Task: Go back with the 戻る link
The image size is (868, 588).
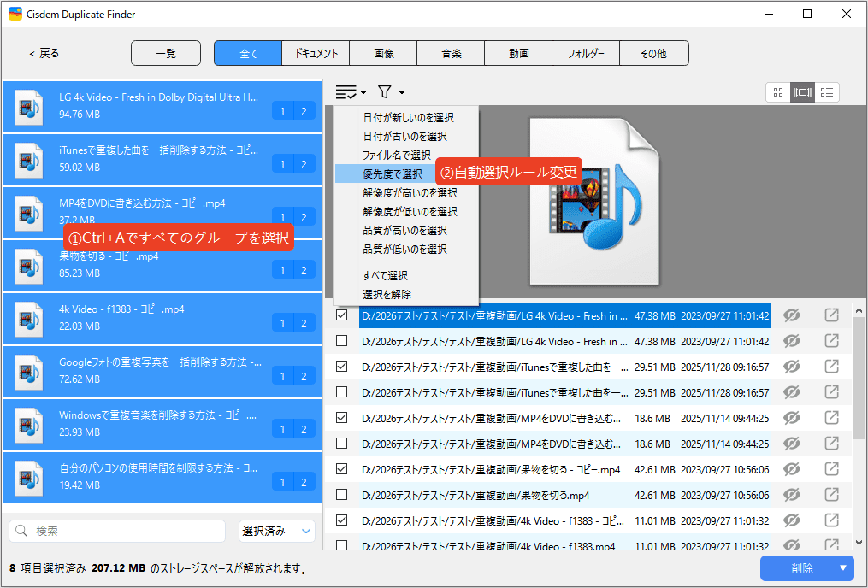Action: [x=44, y=53]
